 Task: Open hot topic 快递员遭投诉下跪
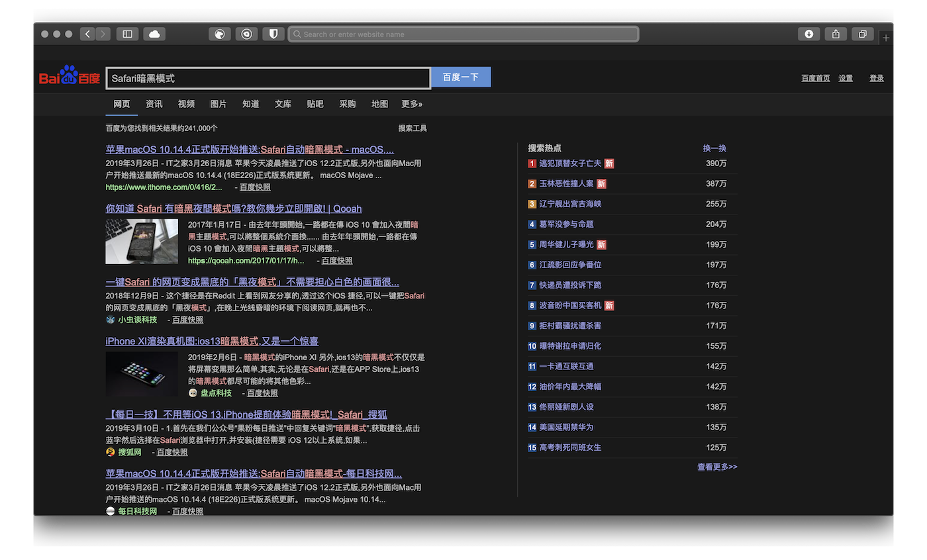[570, 285]
